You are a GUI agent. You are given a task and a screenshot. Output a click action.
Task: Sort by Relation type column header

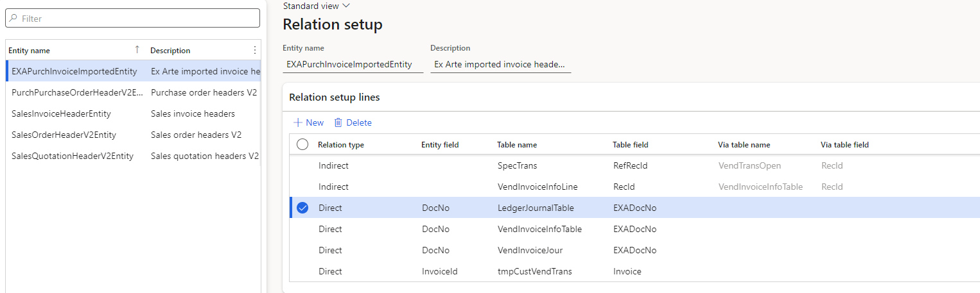341,145
